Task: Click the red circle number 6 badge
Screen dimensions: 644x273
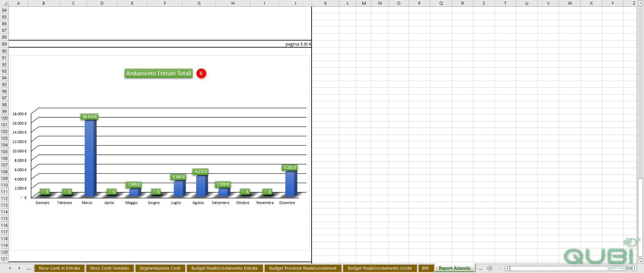Action: pyautogui.click(x=201, y=73)
